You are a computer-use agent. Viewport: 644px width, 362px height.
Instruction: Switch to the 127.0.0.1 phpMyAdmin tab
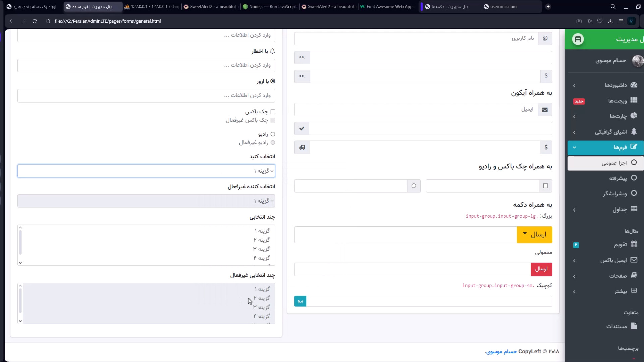152,7
